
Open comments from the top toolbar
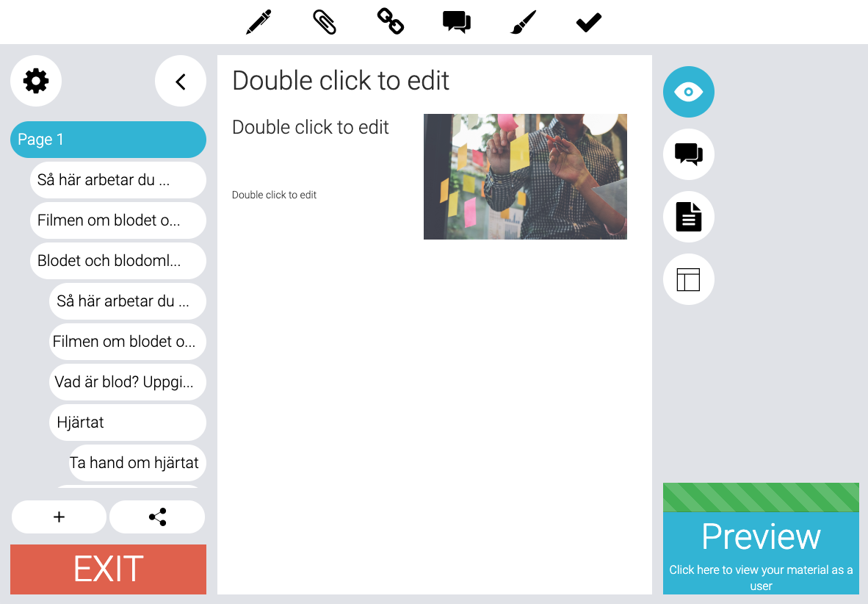[457, 22]
